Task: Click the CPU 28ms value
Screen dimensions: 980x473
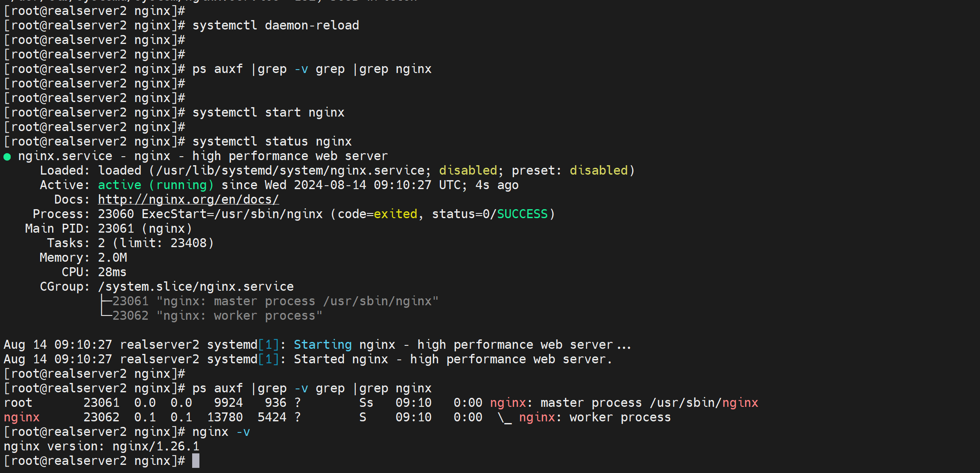Action: (112, 272)
